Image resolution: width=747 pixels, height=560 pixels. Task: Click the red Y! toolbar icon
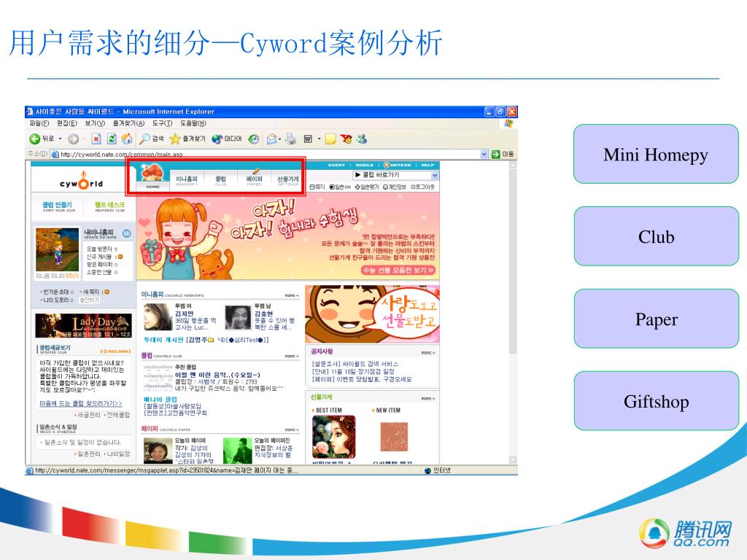tap(347, 139)
